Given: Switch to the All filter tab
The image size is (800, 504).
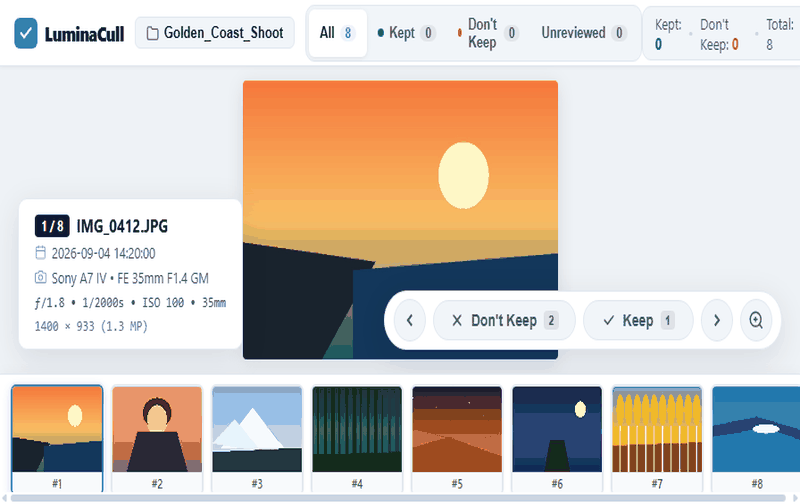Looking at the screenshot, I should tap(337, 33).
